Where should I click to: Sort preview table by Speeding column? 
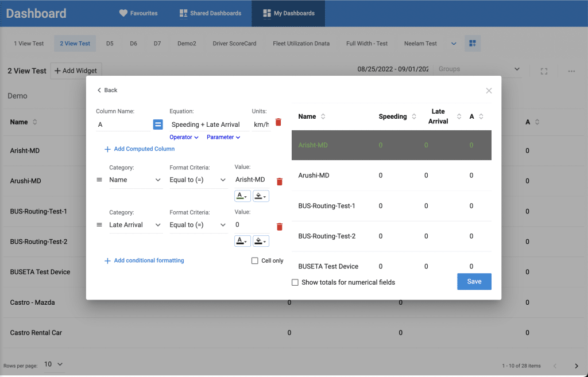coord(414,116)
